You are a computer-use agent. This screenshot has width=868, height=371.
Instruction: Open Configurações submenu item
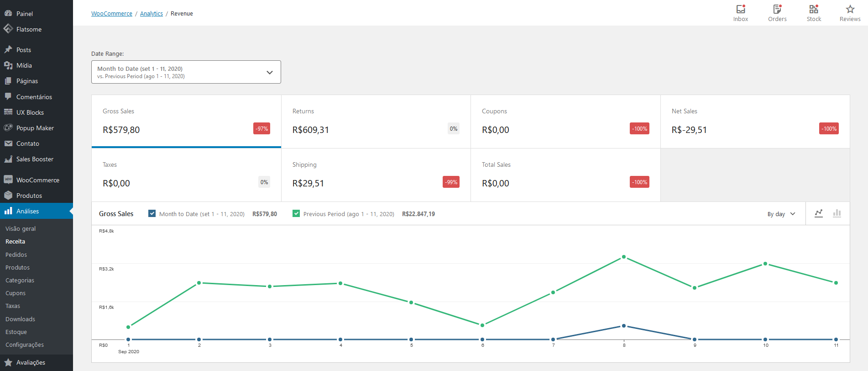(x=25, y=344)
